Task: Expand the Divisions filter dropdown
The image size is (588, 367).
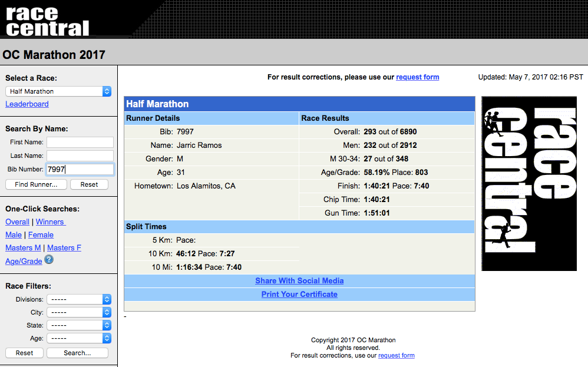Action: 79,299
